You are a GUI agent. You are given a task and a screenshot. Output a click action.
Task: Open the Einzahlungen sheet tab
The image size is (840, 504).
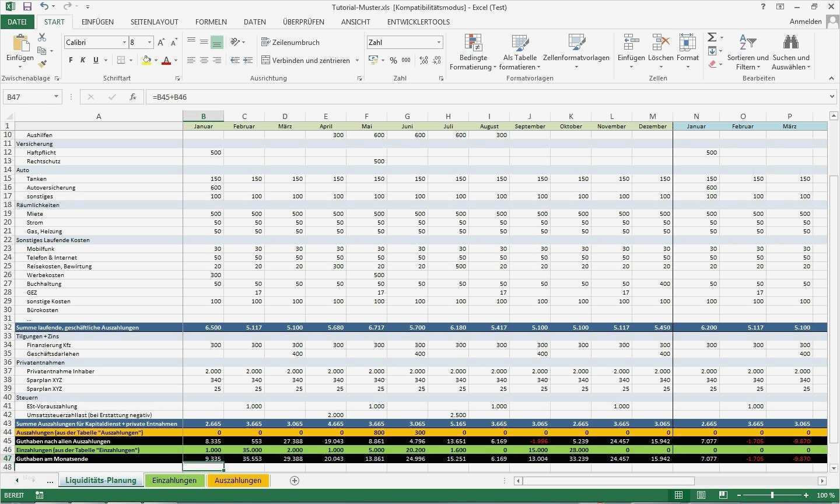(174, 480)
